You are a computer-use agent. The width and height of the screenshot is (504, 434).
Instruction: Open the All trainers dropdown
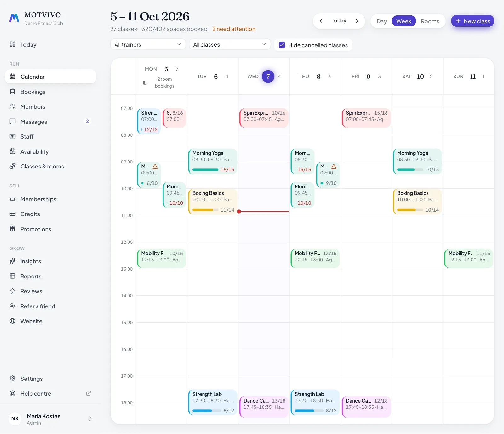tap(148, 44)
